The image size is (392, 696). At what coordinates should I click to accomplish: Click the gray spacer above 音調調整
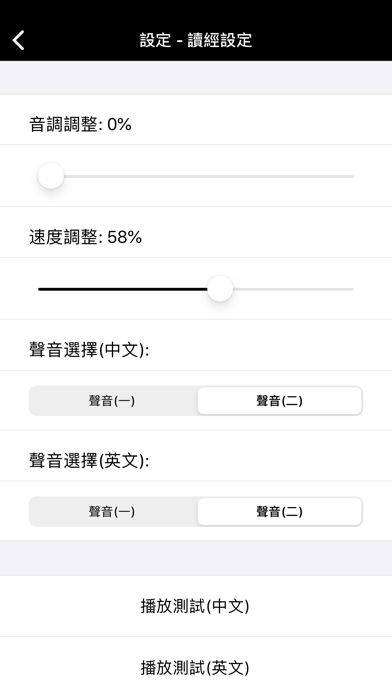coord(196,77)
